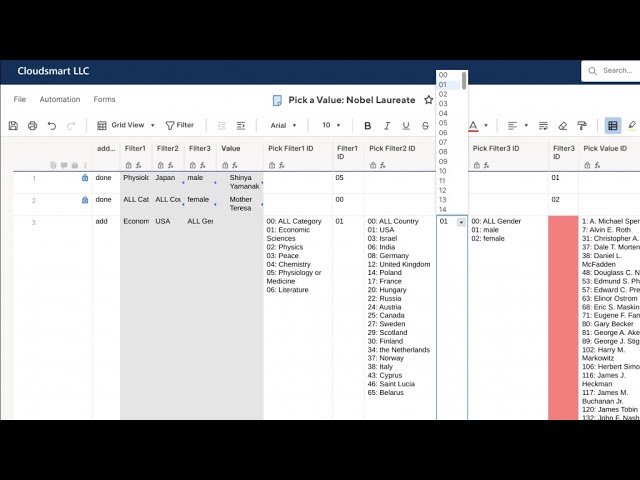The height and width of the screenshot is (480, 640).
Task: Click the text color A icon
Action: (x=473, y=126)
